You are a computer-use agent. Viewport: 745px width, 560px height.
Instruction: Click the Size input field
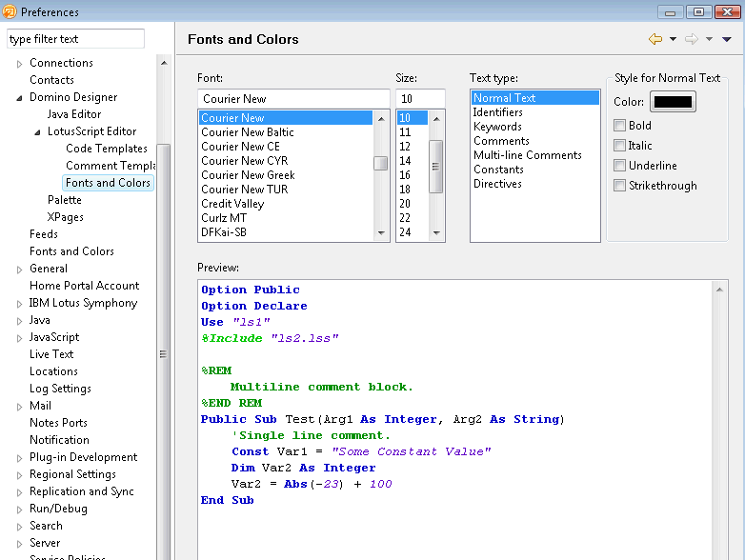(x=420, y=98)
